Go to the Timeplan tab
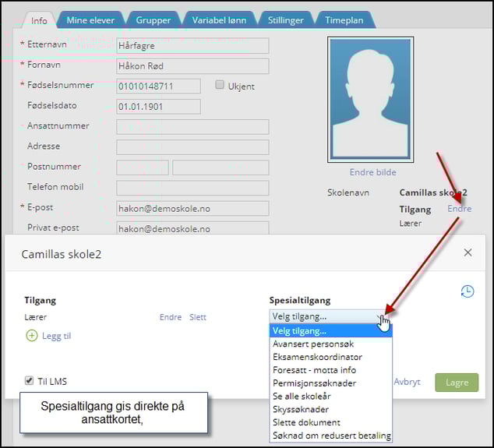The height and width of the screenshot is (448, 494). point(344,20)
